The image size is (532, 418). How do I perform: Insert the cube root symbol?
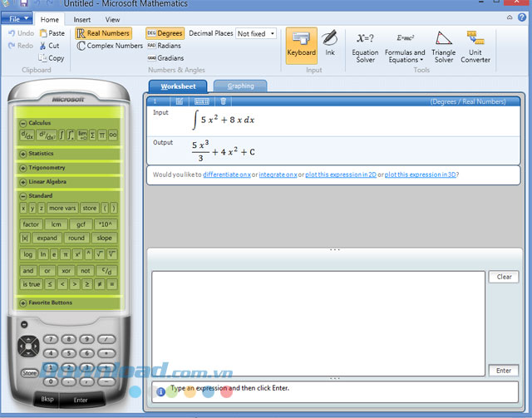click(111, 254)
